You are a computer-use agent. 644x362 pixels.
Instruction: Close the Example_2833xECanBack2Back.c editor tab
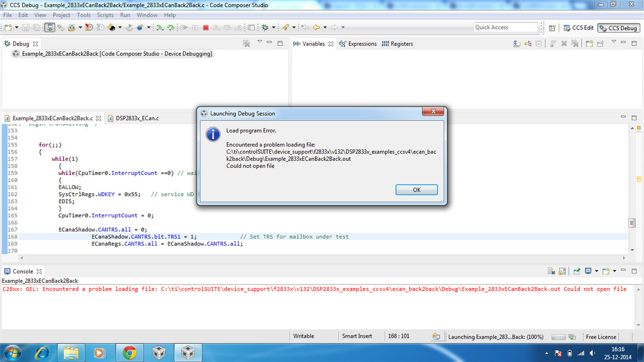[98, 118]
